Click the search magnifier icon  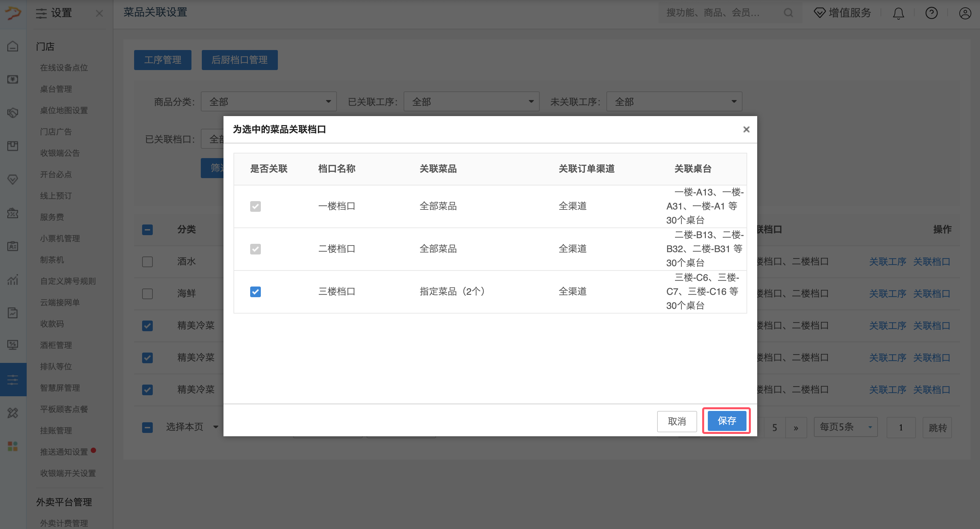(788, 13)
